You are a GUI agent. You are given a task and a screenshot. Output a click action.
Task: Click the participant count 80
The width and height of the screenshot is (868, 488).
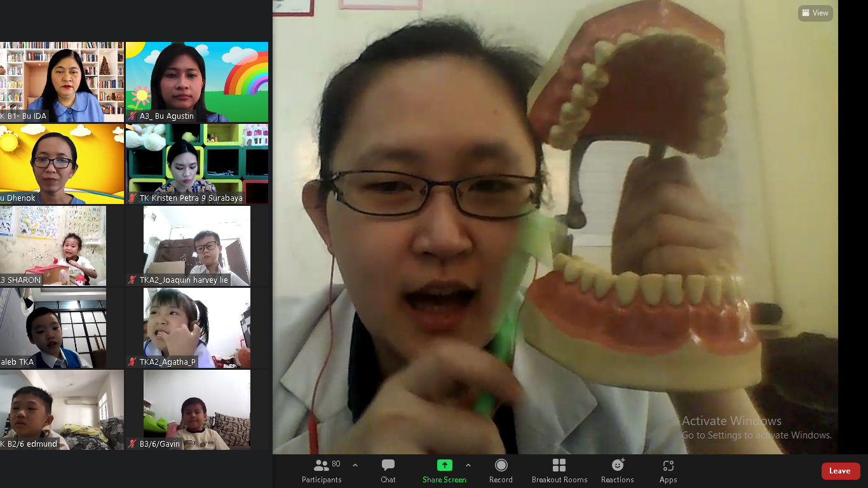click(x=336, y=464)
